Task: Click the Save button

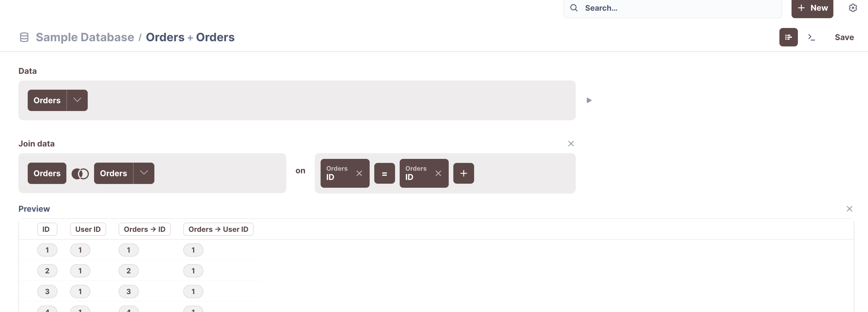Action: tap(844, 37)
